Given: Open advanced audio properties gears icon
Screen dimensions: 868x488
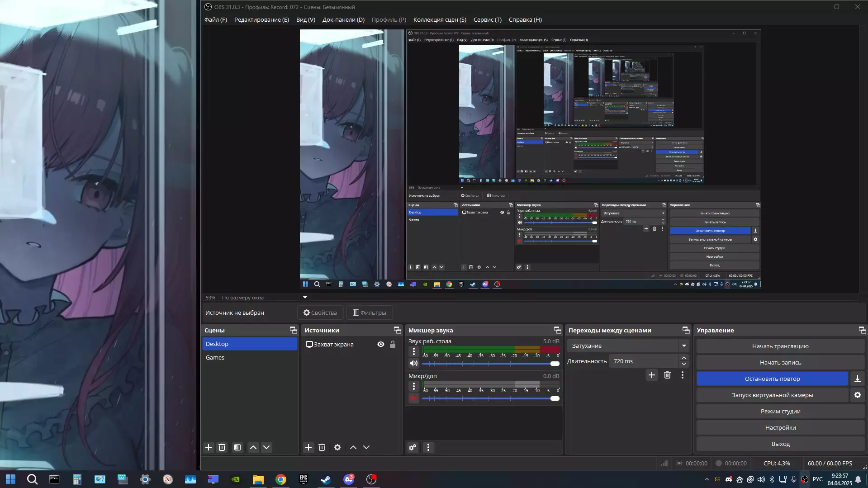Looking at the screenshot, I should 413,447.
